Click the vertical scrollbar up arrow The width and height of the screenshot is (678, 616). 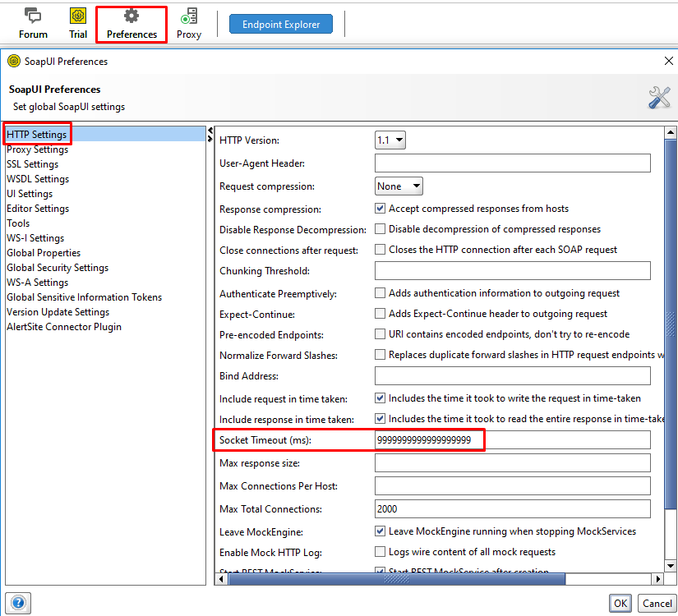pos(671,132)
